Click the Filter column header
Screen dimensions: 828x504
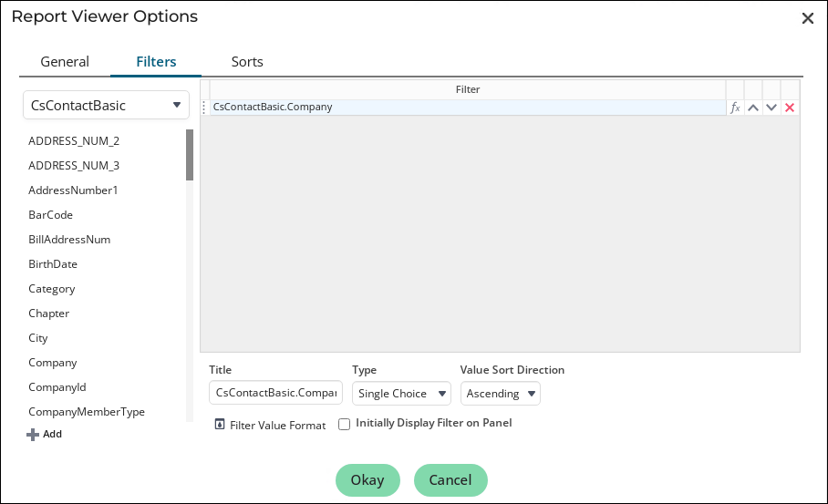[468, 89]
